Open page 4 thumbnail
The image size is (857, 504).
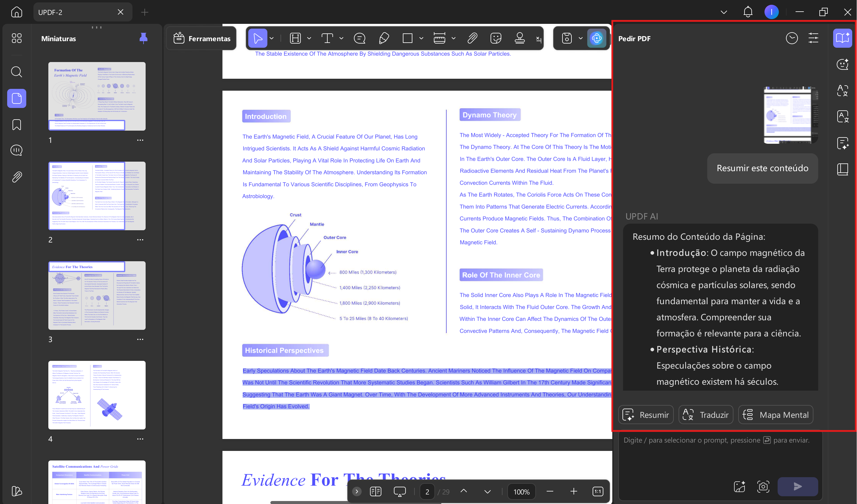click(x=97, y=395)
